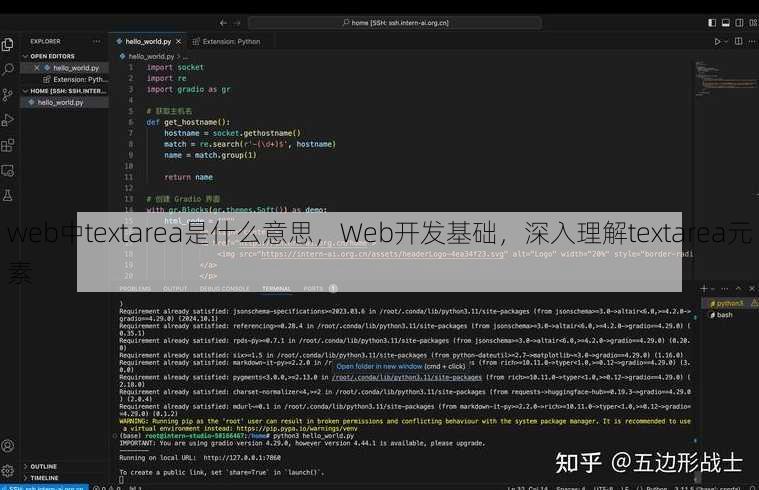
Task: Go back with the navigation arrow
Action: (x=223, y=23)
